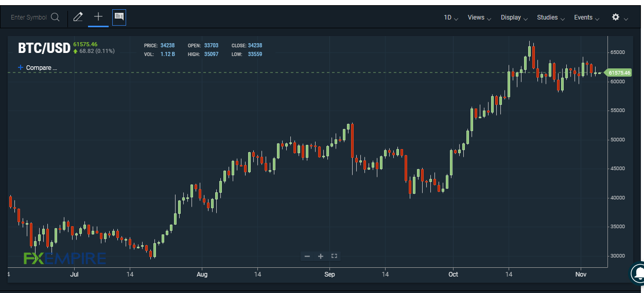Click the Aug date axis label

202,274
